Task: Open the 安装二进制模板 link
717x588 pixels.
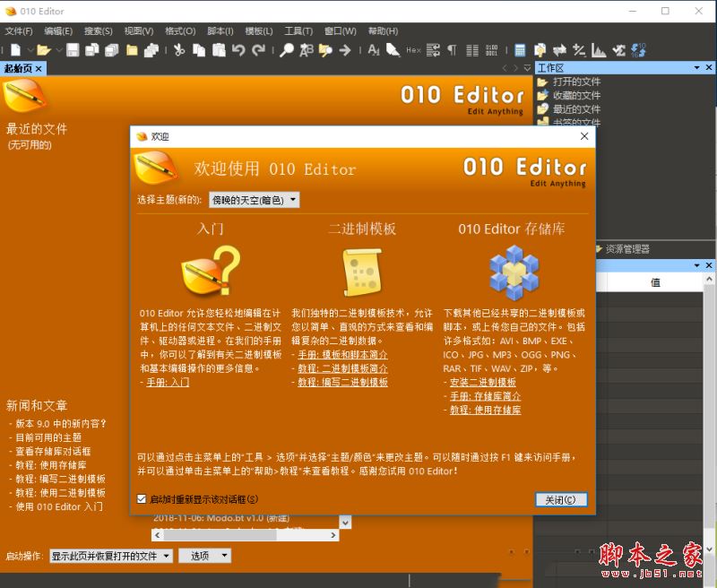Action: [483, 382]
